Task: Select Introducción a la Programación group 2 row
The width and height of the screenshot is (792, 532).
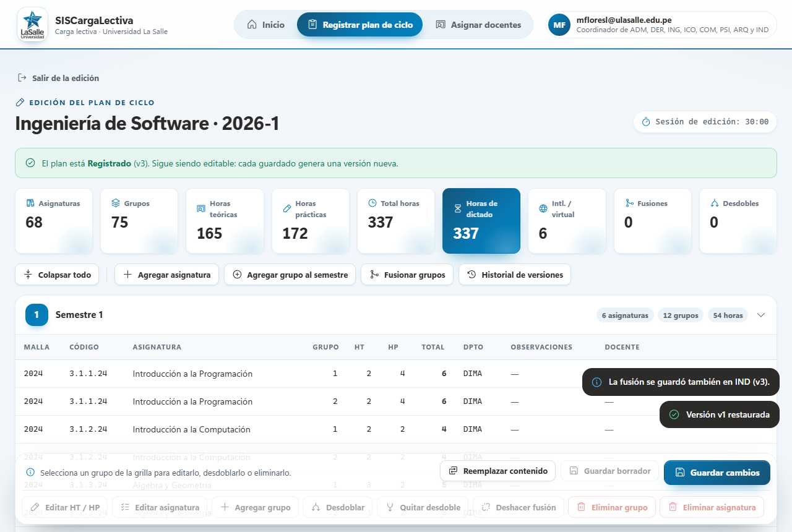Action: pyautogui.click(x=396, y=401)
